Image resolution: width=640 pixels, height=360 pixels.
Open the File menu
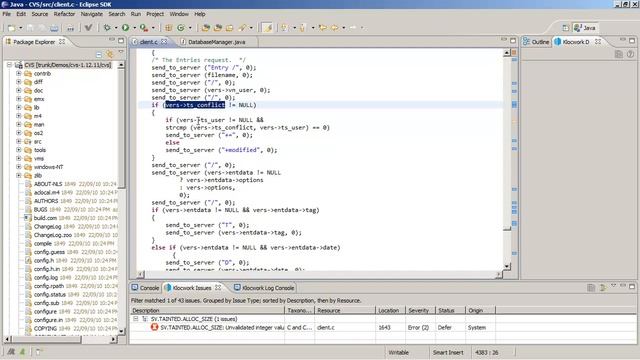(7, 14)
